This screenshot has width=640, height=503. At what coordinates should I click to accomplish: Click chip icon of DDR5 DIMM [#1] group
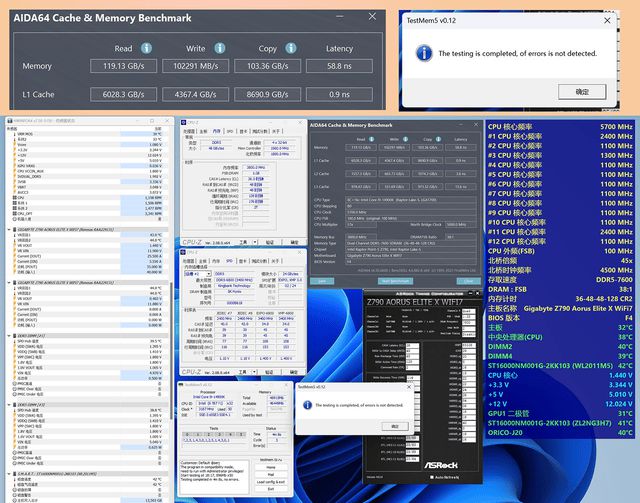[15, 336]
